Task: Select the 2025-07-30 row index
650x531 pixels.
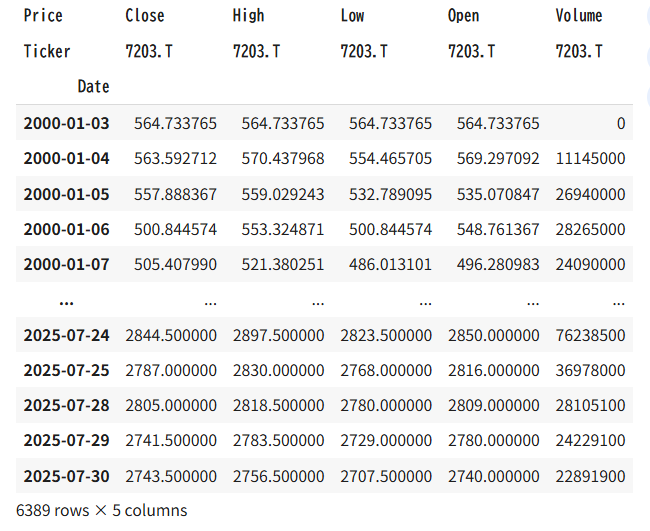Action: point(66,476)
